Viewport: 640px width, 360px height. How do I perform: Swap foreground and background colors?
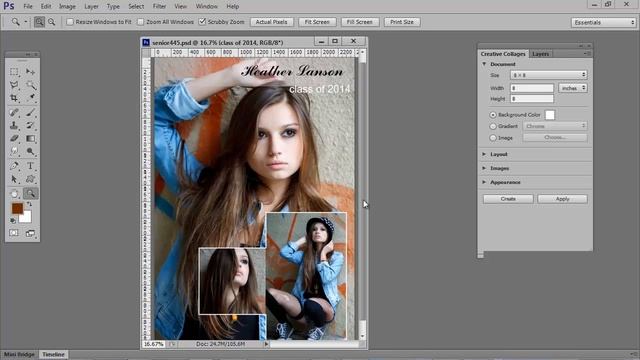click(29, 204)
